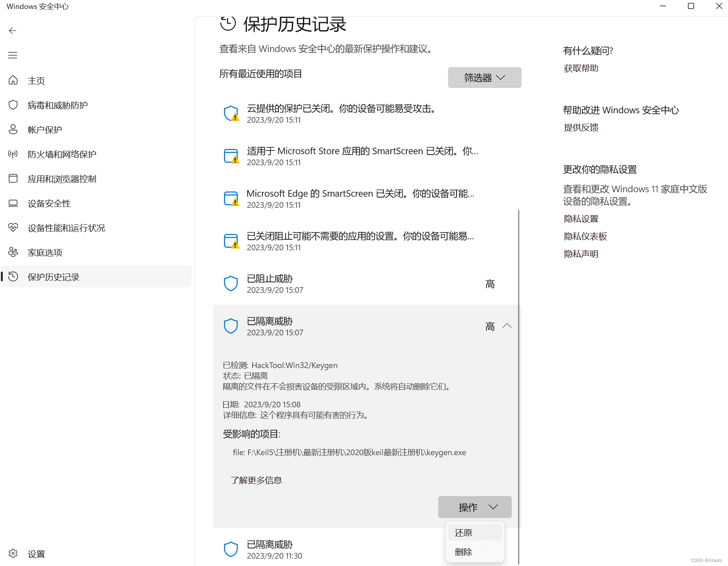Viewport: 728px width, 566px height.
Task: Click the heart icon for 设备性能和运行状况
Action: [13, 227]
